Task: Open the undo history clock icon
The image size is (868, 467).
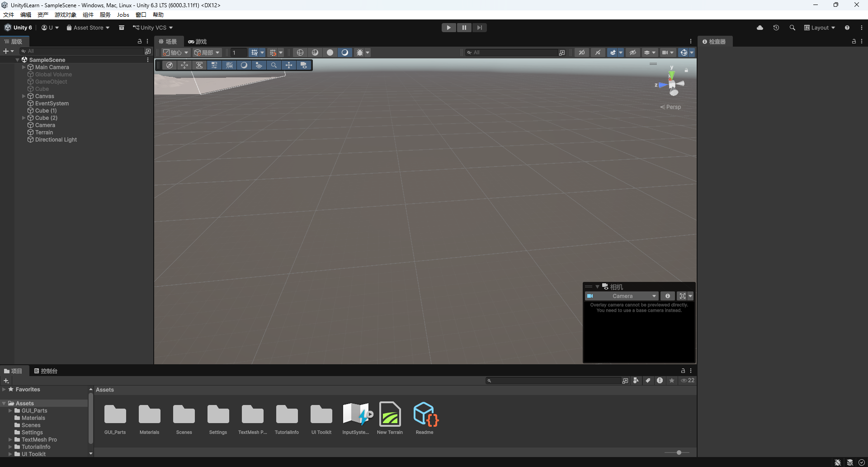Action: 776,28
